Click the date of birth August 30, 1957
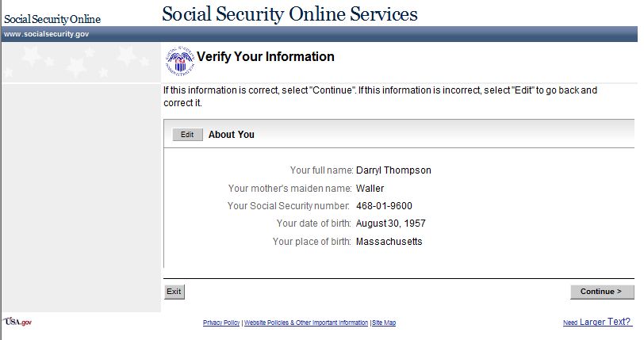Image resolution: width=644 pixels, height=340 pixels. point(391,223)
